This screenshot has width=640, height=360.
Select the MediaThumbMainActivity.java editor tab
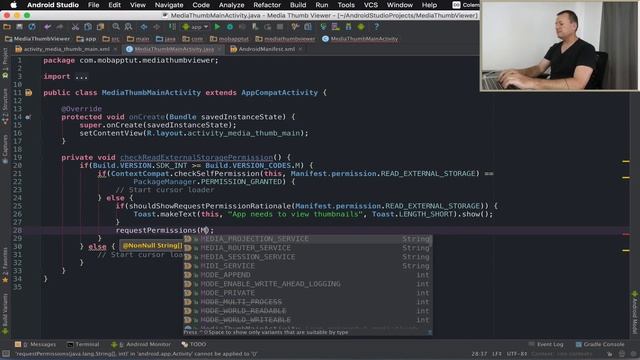click(174, 49)
